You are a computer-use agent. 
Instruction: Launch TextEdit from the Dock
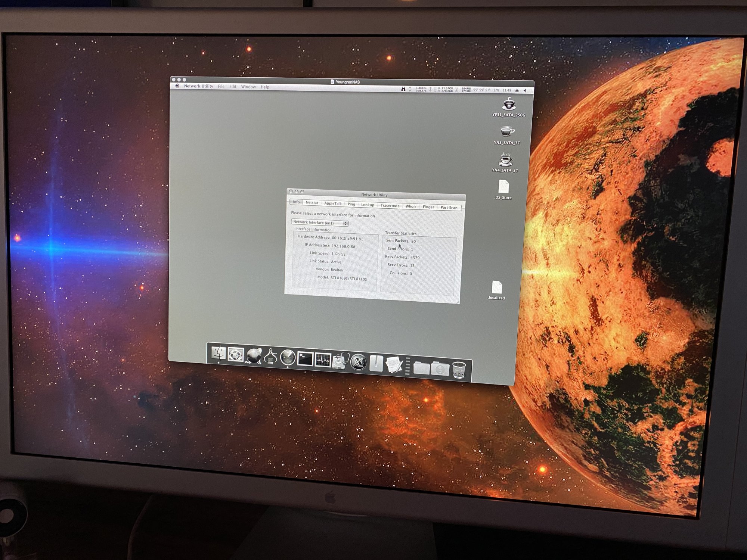point(394,365)
